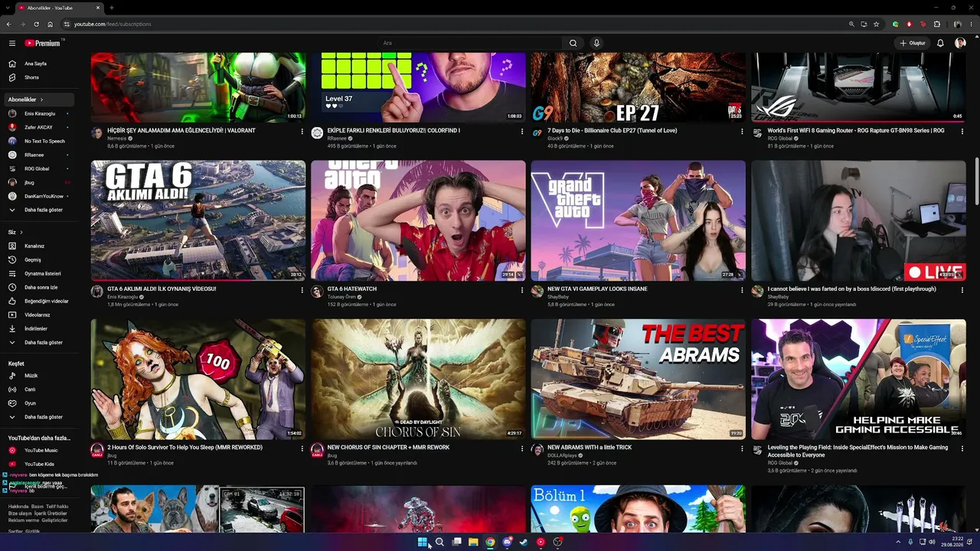Open title 'EKİPLE FARKLI RENKLERİ BULUYORUZ'

click(x=394, y=130)
